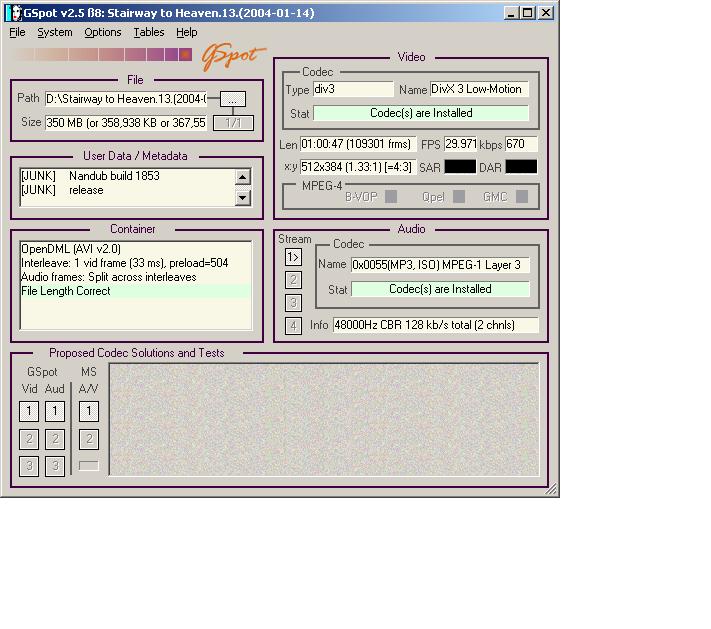Open the Help menu
This screenshot has width=711, height=629.
(x=186, y=32)
